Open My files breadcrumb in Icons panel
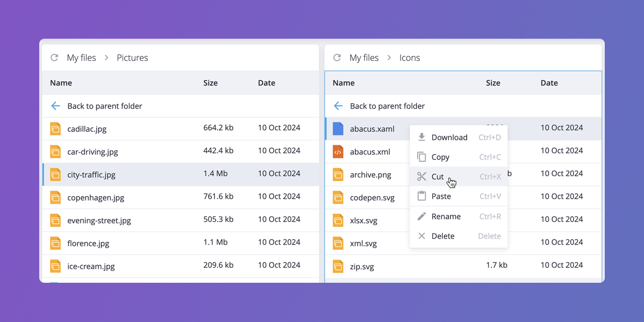Screen dimensions: 644x322 pyautogui.click(x=364, y=58)
